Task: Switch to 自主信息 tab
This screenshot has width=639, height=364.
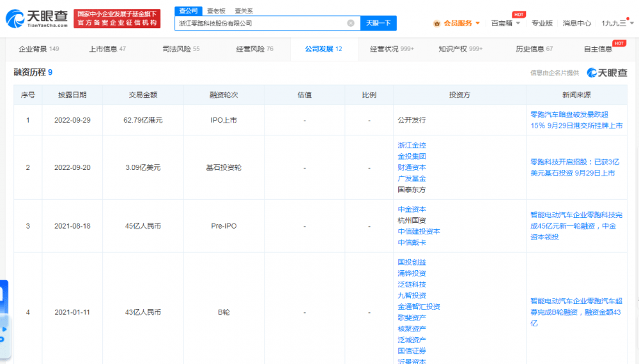Action: [x=598, y=49]
